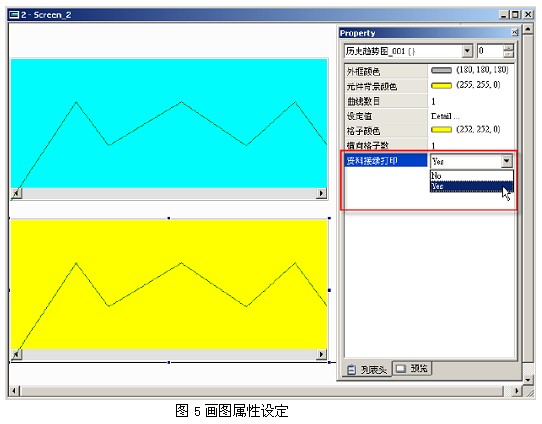Switch to the 列表头 tab
Image resolution: width=542 pixels, height=424 pixels.
368,369
